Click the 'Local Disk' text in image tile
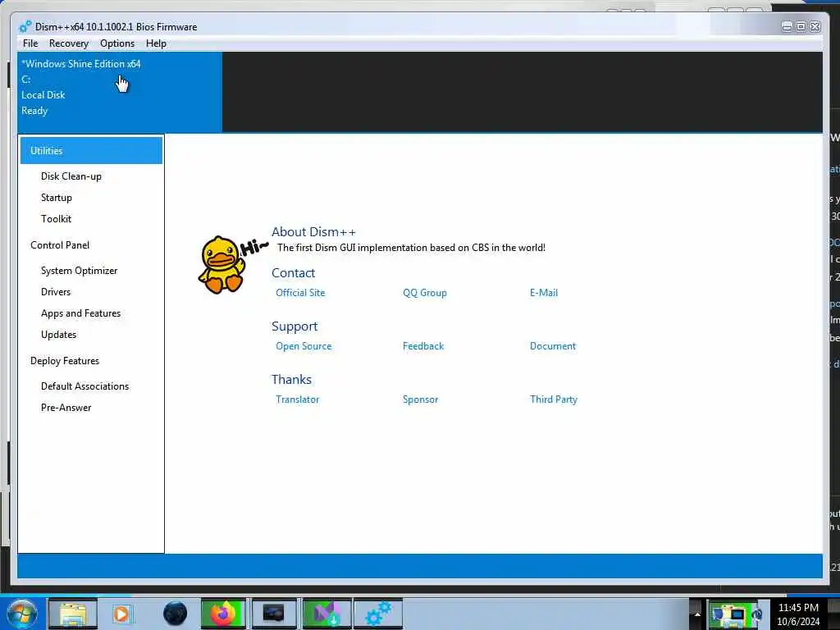This screenshot has width=840, height=630. pyautogui.click(x=43, y=95)
